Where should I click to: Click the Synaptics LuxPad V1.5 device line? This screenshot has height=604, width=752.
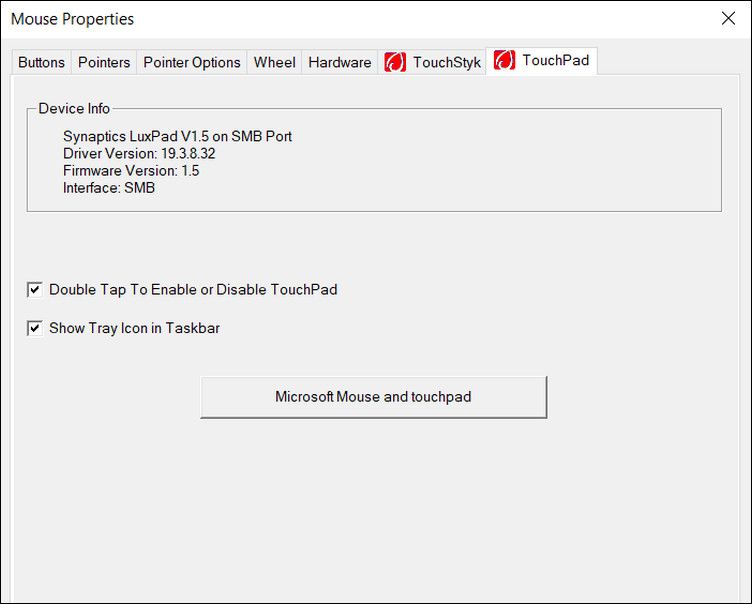pos(177,136)
